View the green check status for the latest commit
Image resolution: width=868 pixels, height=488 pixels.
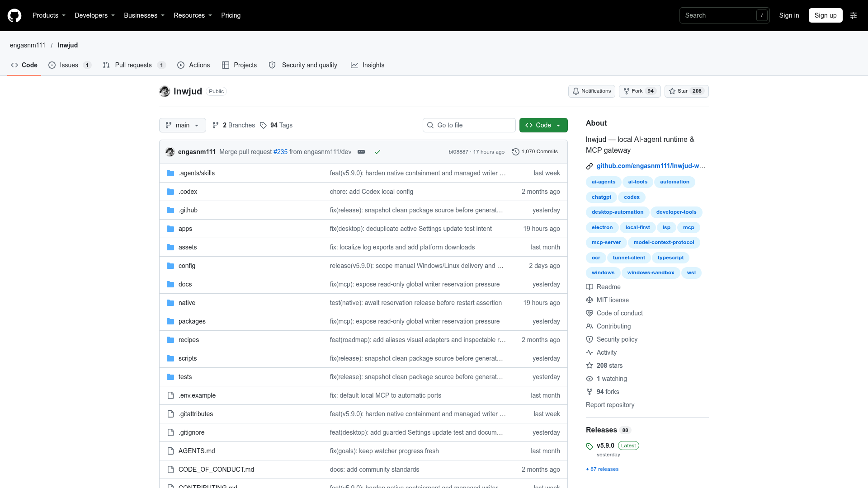click(x=377, y=152)
